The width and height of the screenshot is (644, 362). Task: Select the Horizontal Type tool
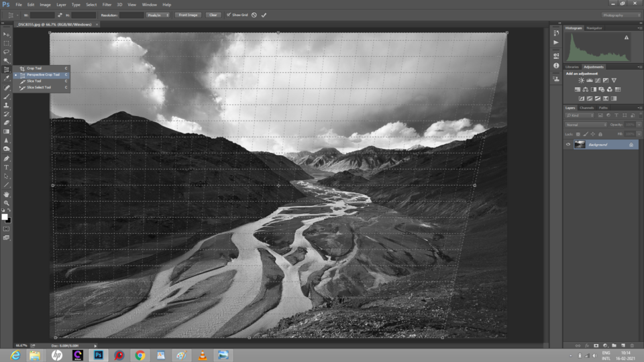(7, 168)
